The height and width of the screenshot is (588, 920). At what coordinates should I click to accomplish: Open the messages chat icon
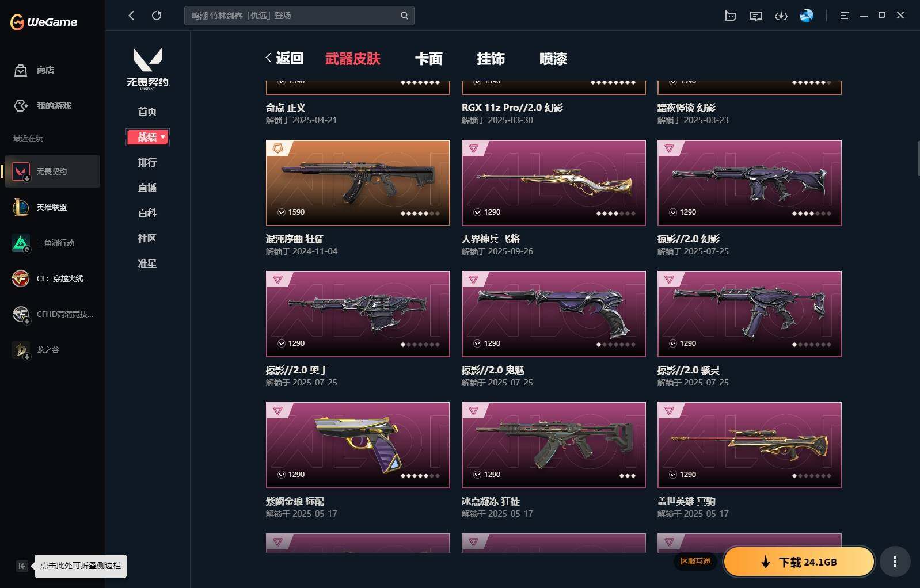(756, 16)
